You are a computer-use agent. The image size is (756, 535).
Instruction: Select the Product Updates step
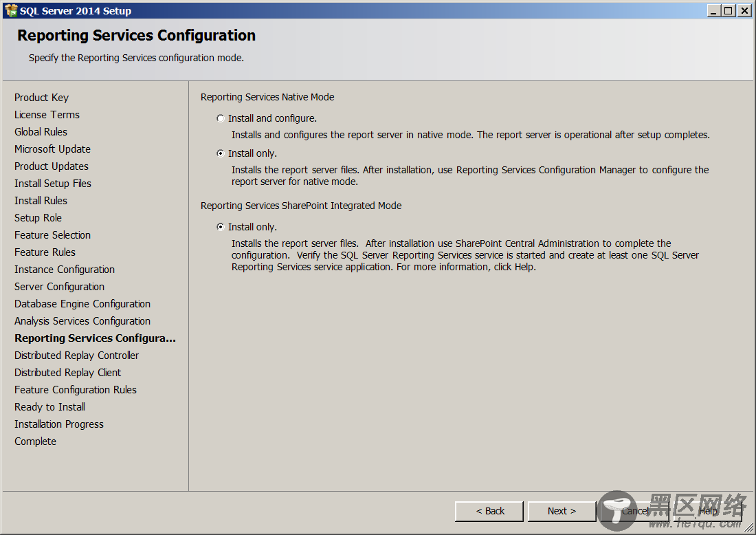[52, 166]
